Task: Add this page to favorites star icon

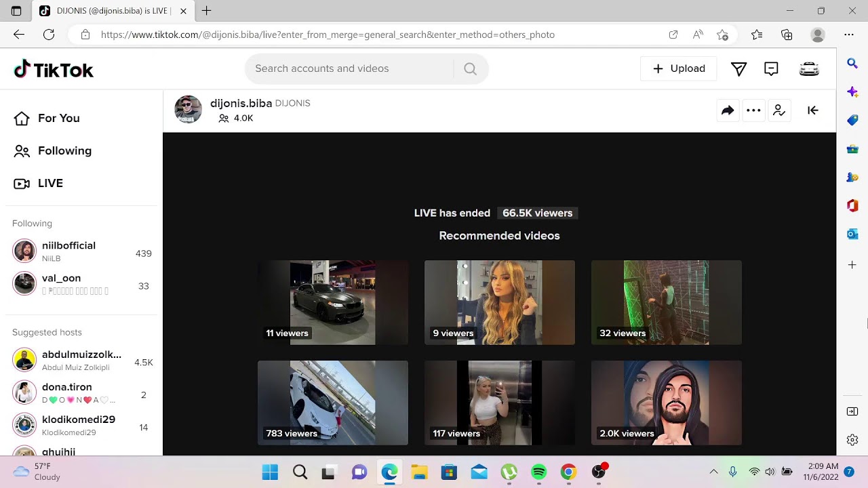Action: tap(723, 35)
